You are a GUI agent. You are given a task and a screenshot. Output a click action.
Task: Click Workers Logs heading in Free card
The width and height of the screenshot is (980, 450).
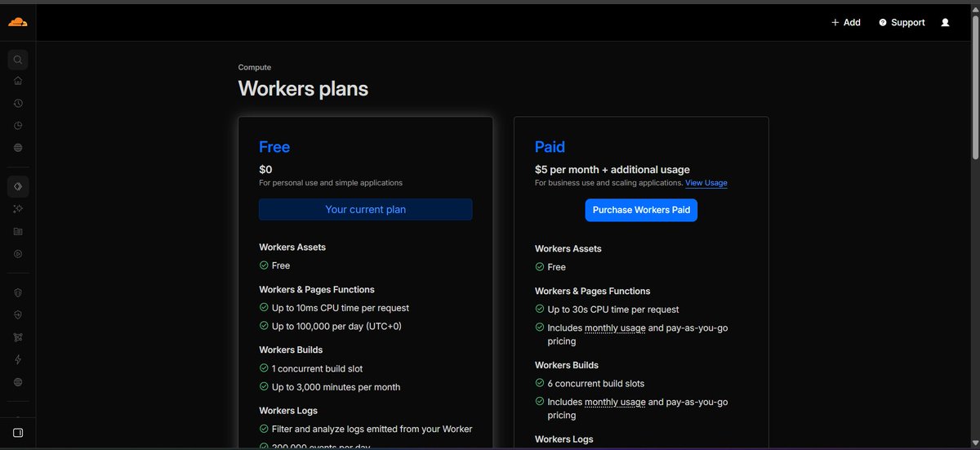pyautogui.click(x=288, y=411)
